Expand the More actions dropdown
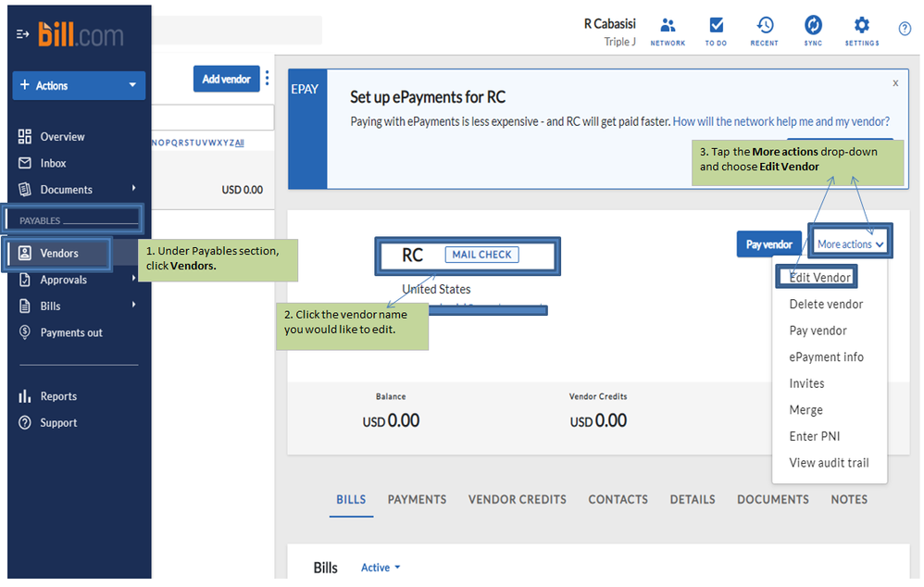 click(x=851, y=244)
